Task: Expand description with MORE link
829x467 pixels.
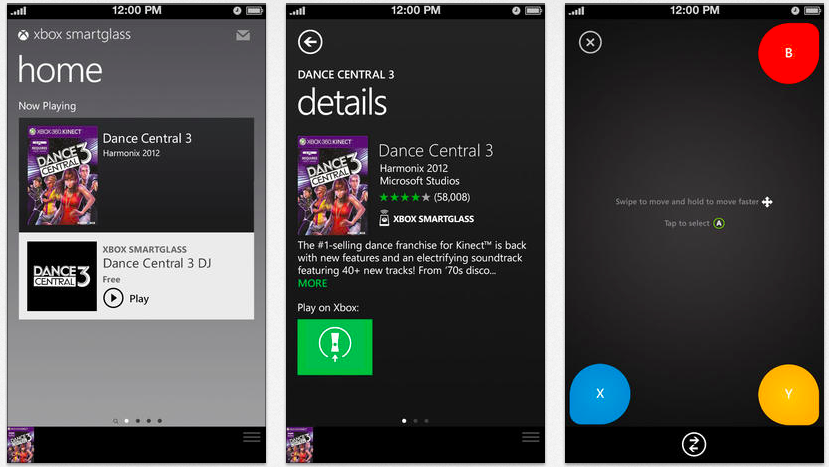Action: (312, 283)
